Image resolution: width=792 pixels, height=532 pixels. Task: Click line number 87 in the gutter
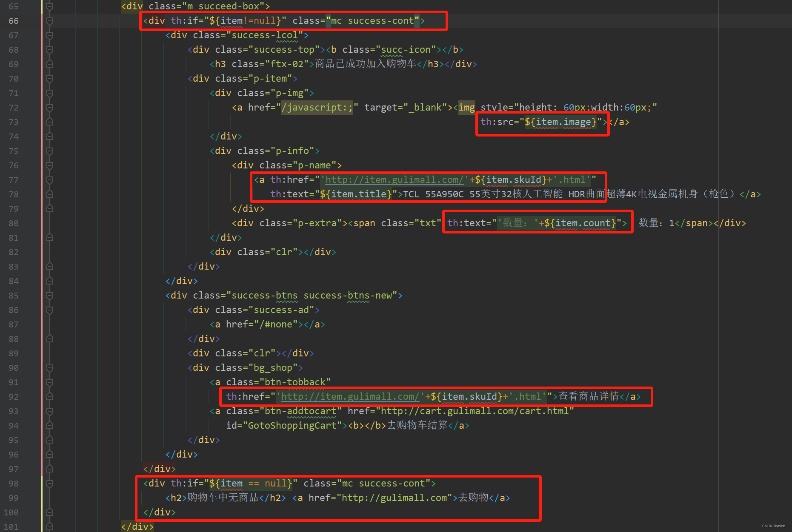pos(14,324)
